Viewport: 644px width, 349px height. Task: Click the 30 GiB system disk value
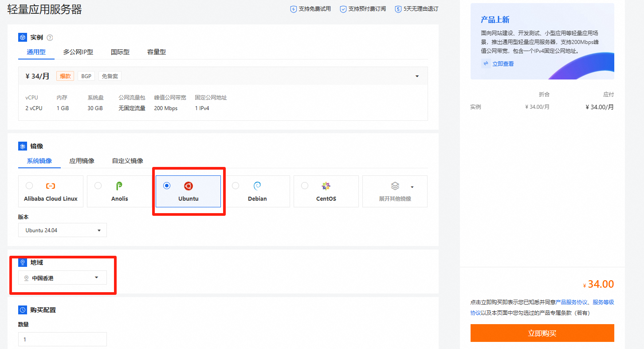95,108
